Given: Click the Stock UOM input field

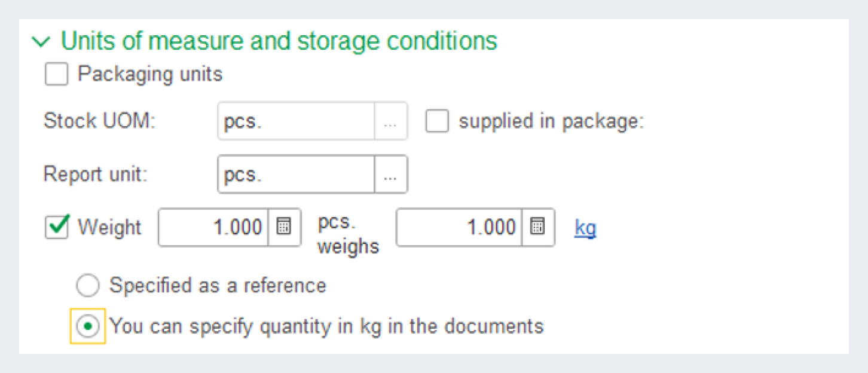Looking at the screenshot, I should point(296,121).
